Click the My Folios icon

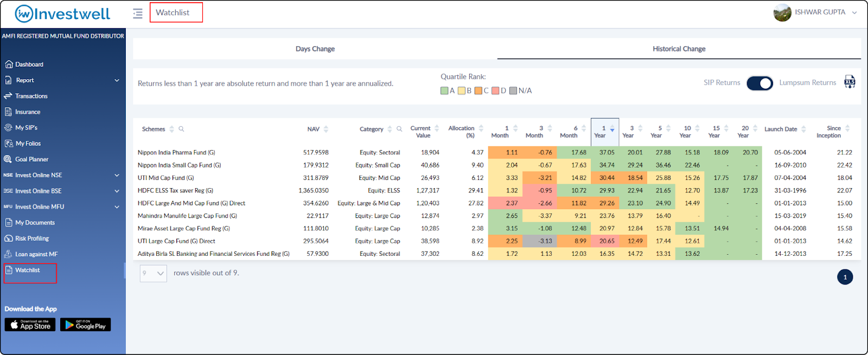coord(9,144)
